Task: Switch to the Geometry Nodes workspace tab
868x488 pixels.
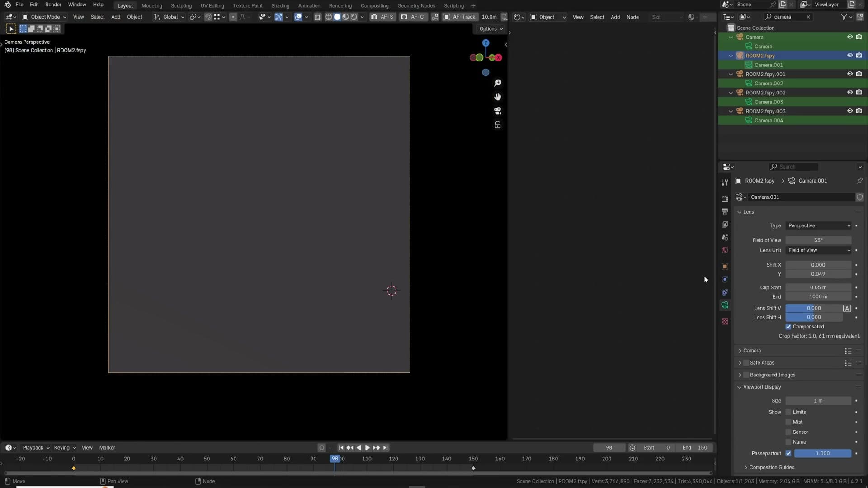Action: 416,5
